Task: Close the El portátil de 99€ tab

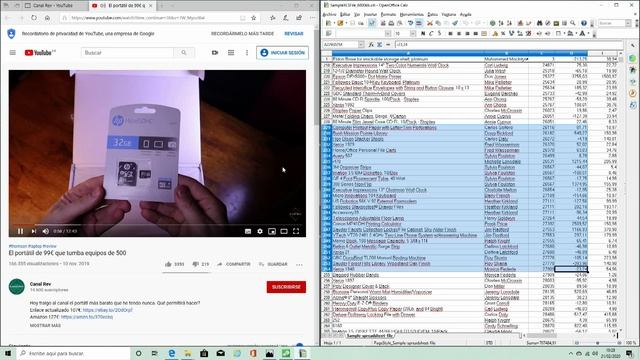Action: pos(151,6)
